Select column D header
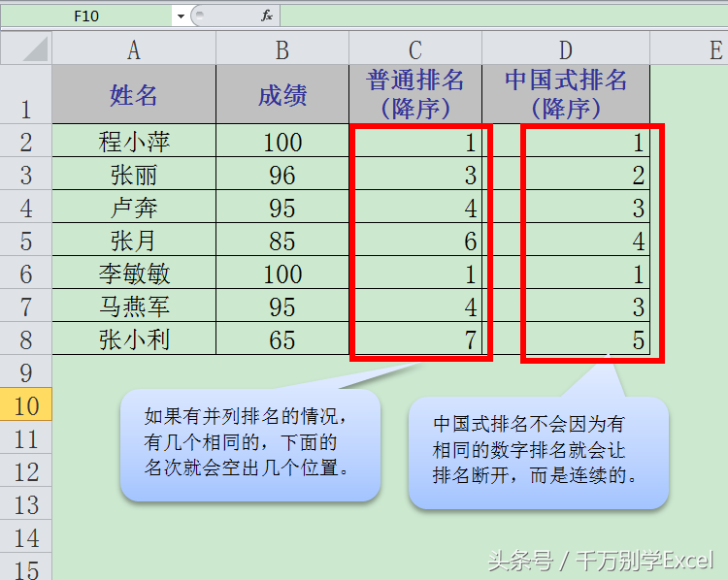Viewport: 728px width, 580px height. click(566, 48)
